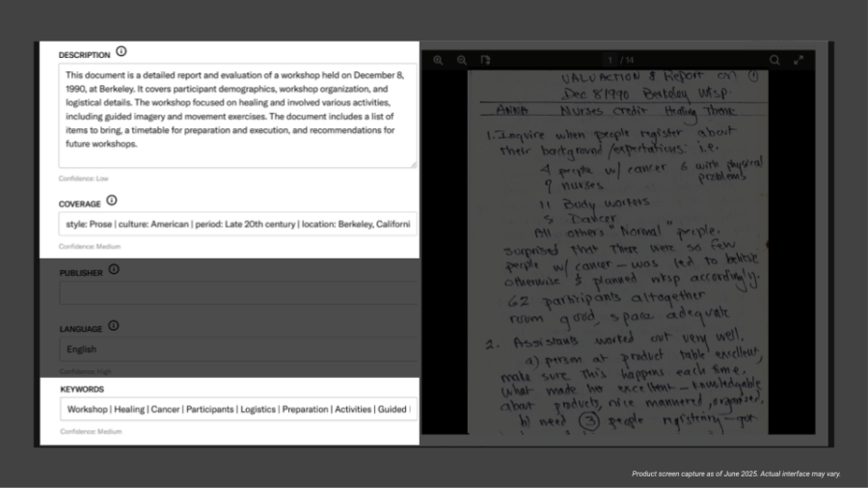The image size is (868, 488).
Task: Click the empty Publisher field
Action: pos(239,292)
